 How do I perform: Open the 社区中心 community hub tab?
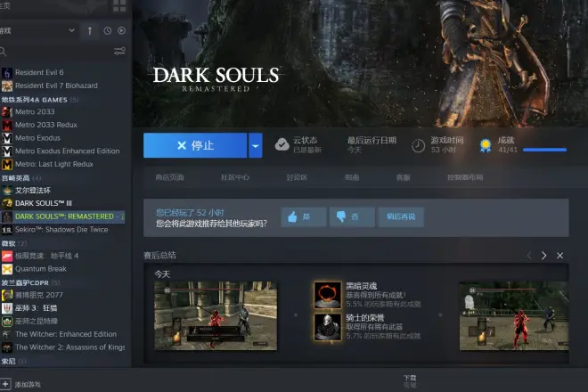tap(235, 177)
